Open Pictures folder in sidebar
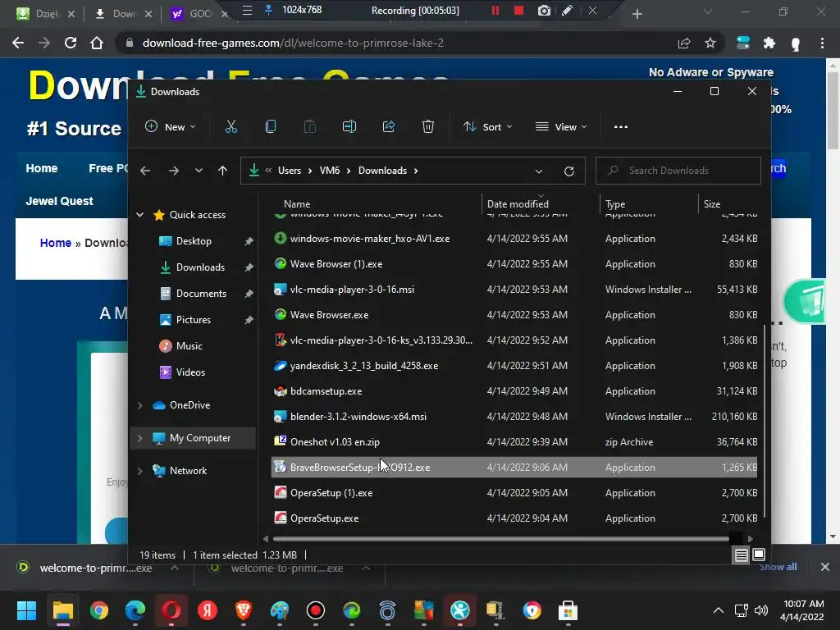Viewport: 840px width, 630px height. click(x=194, y=320)
